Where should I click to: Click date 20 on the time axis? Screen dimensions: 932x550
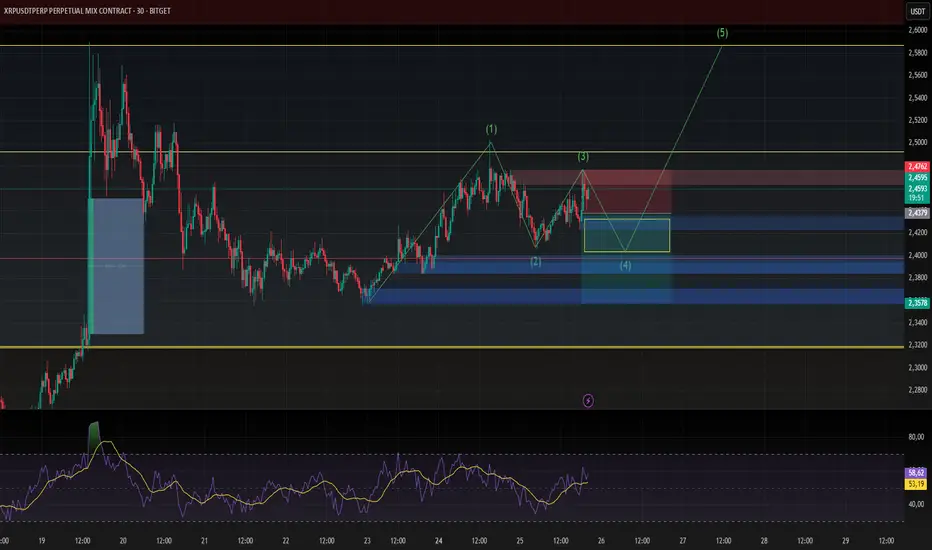(123, 541)
